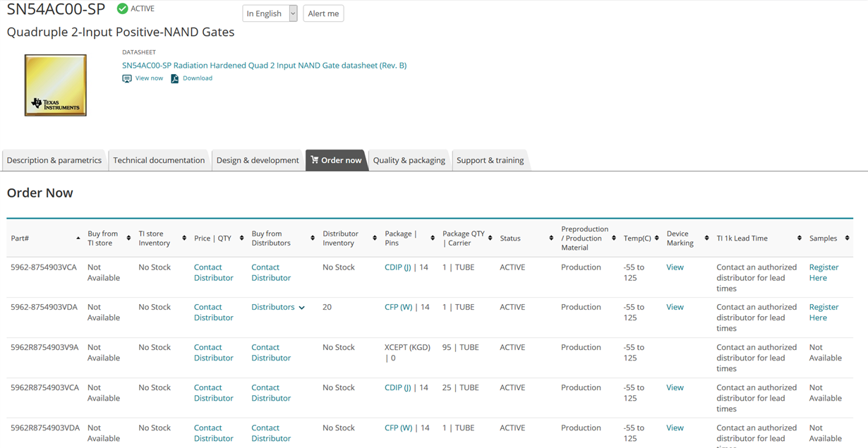This screenshot has height=448, width=868.
Task: Click the PDF Download icon
Action: pos(174,78)
